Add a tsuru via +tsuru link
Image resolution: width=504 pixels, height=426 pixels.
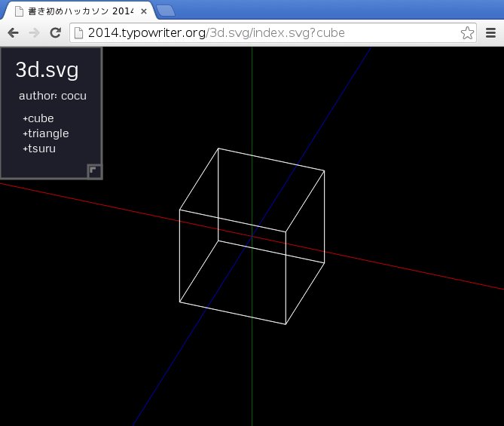(x=39, y=149)
